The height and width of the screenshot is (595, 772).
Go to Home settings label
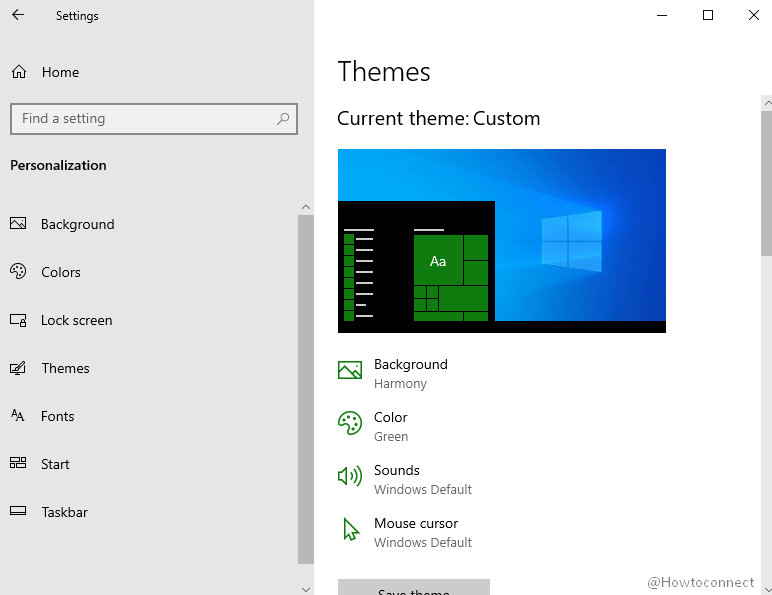[61, 72]
